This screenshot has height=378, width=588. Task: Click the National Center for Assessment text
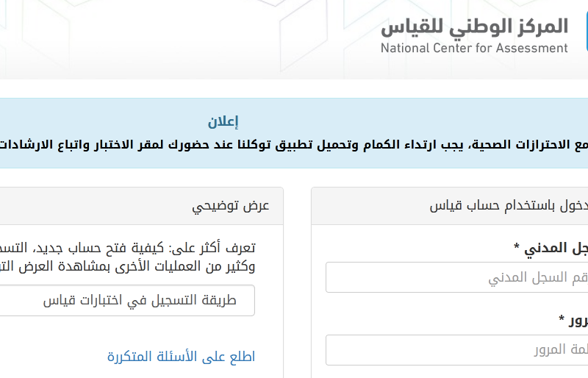(474, 48)
